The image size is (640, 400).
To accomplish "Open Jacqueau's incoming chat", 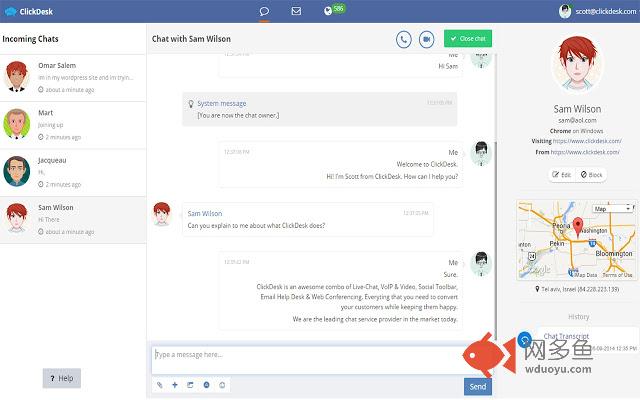I will [73, 172].
